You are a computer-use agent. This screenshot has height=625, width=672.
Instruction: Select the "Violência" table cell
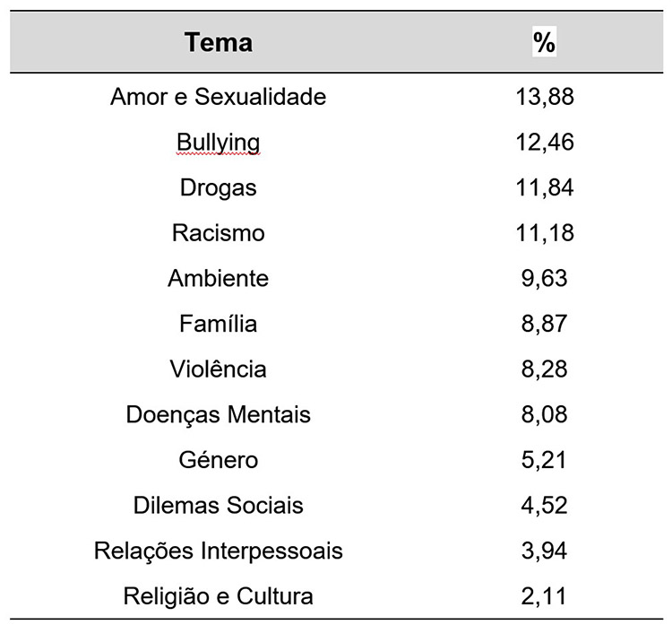(x=218, y=369)
